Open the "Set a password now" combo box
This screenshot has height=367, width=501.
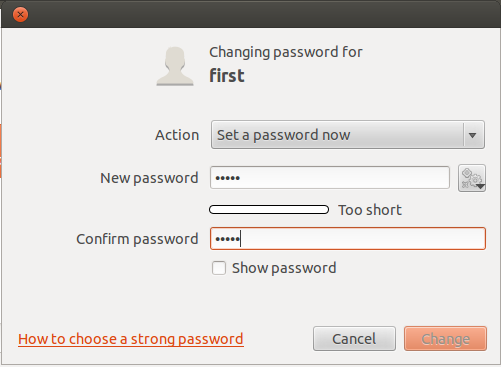tap(348, 135)
